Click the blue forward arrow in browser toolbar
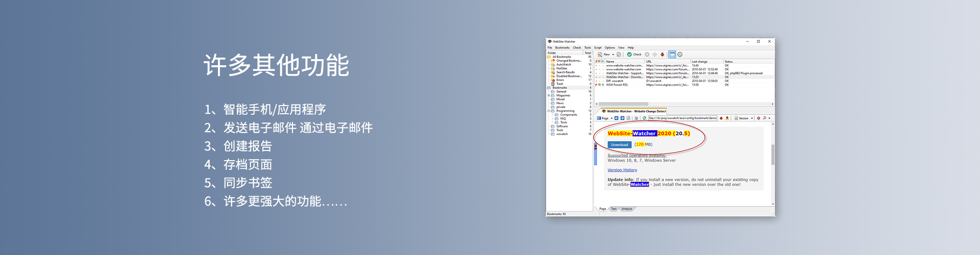This screenshot has width=980, height=255. [x=622, y=118]
